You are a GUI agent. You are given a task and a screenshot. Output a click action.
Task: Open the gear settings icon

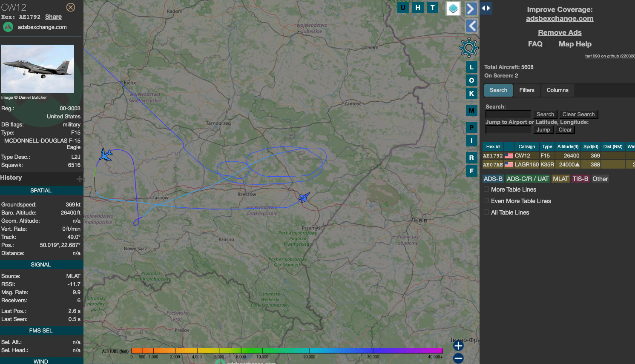tap(469, 48)
